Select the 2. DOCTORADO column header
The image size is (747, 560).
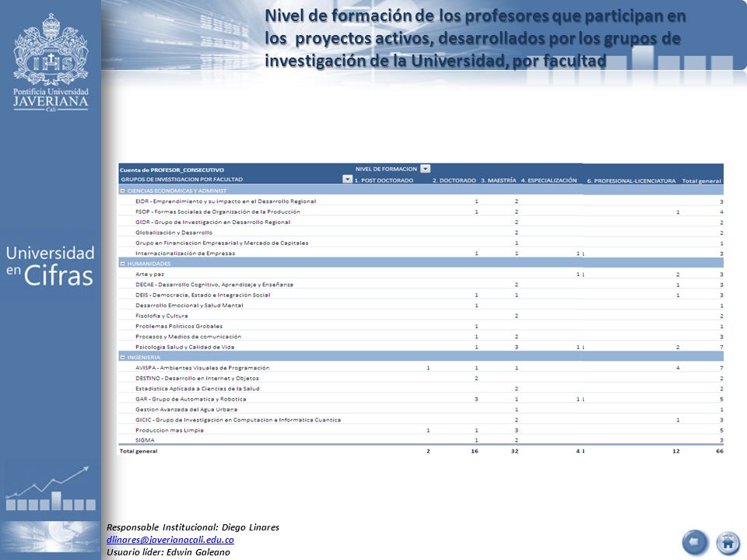tap(454, 180)
